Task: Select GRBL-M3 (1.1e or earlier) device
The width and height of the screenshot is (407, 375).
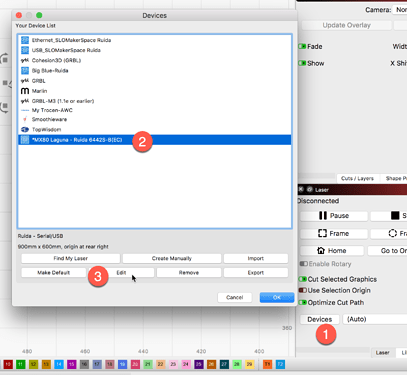Action: [x=155, y=101]
